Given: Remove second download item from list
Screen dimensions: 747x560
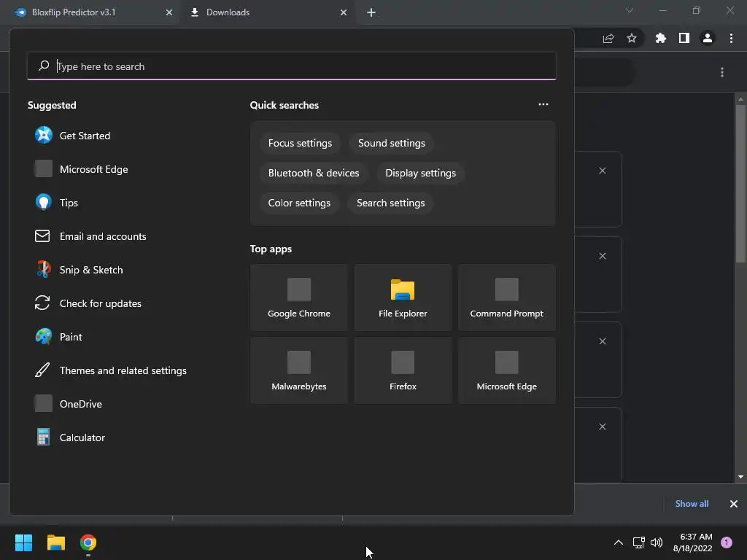Looking at the screenshot, I should click(x=602, y=256).
